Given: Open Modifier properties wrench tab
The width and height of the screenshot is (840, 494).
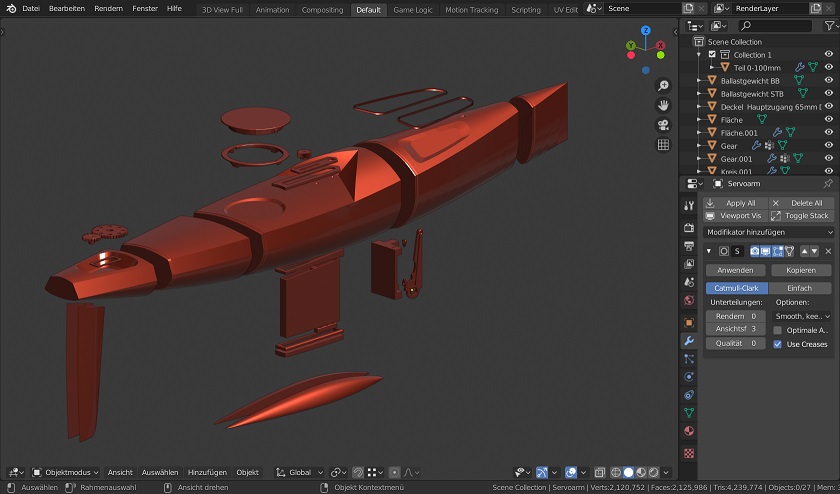Looking at the screenshot, I should click(689, 341).
